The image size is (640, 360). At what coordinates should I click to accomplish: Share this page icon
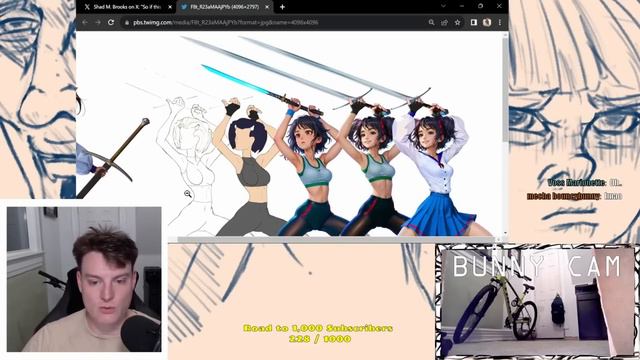coord(444,22)
